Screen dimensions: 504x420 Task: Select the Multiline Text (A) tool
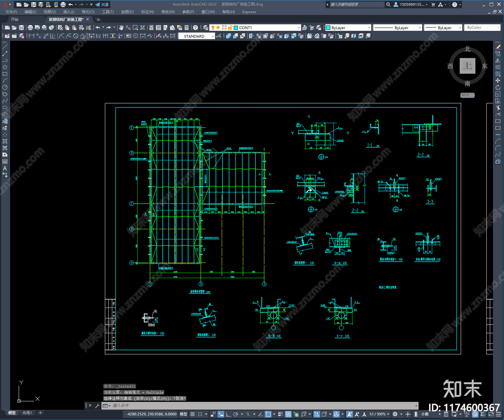(x=5, y=168)
